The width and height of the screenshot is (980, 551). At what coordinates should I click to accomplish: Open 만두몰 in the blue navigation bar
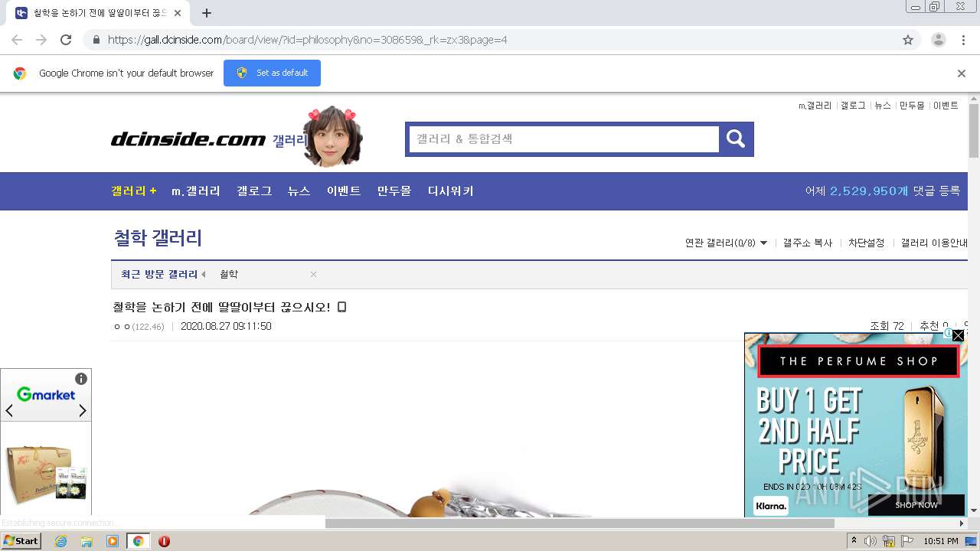pos(394,191)
